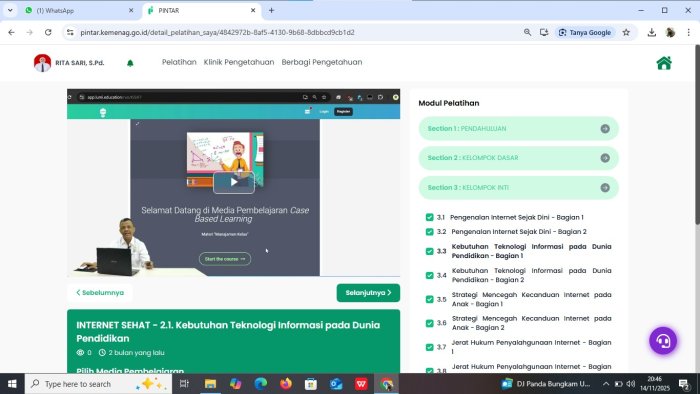Open lesson 3.1 Pengenalan Internet Sejak Dini Bagian 1

coord(517,217)
